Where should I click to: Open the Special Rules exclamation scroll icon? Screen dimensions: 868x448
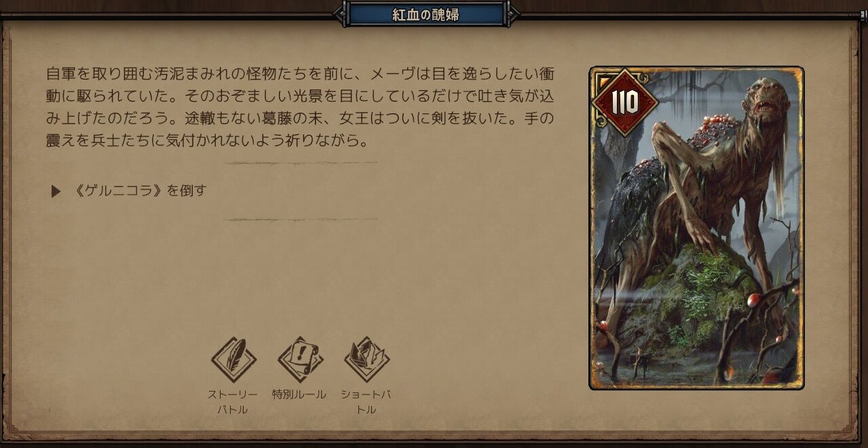pyautogui.click(x=300, y=360)
